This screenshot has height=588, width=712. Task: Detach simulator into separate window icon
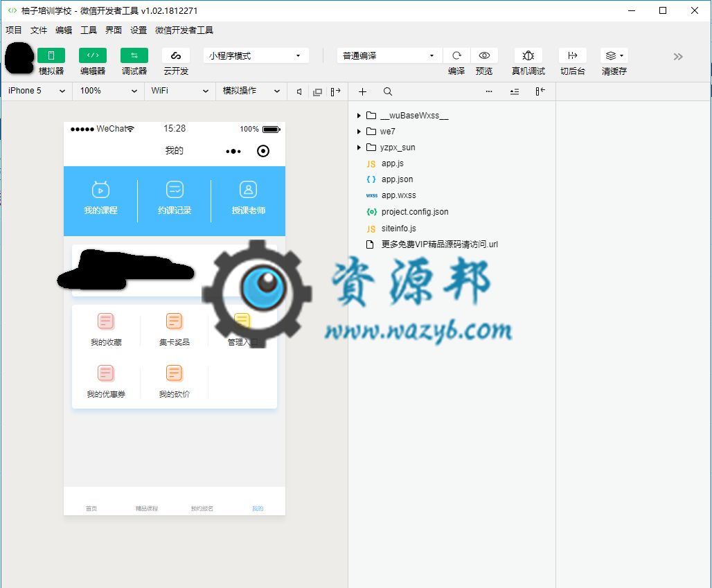coord(317,91)
